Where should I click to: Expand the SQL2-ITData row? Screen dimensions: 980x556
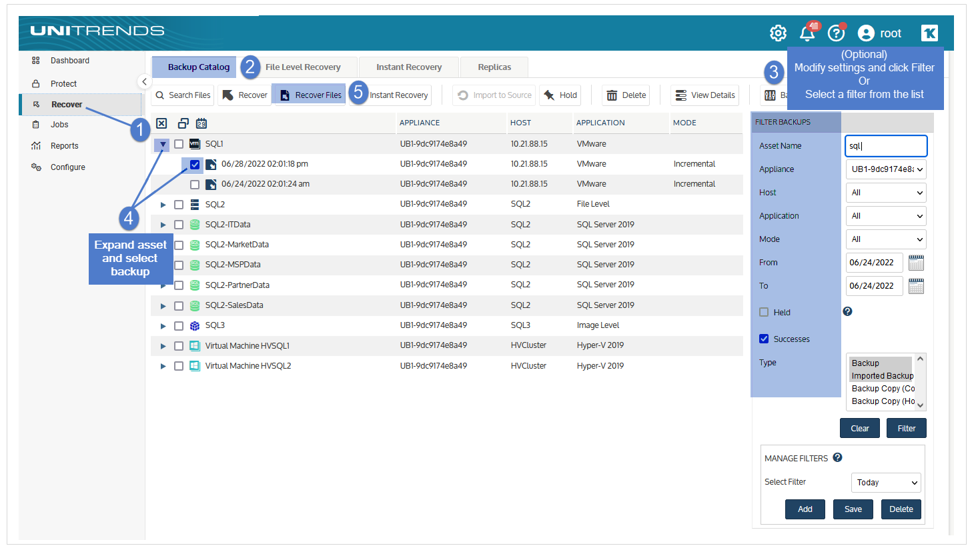coord(163,225)
